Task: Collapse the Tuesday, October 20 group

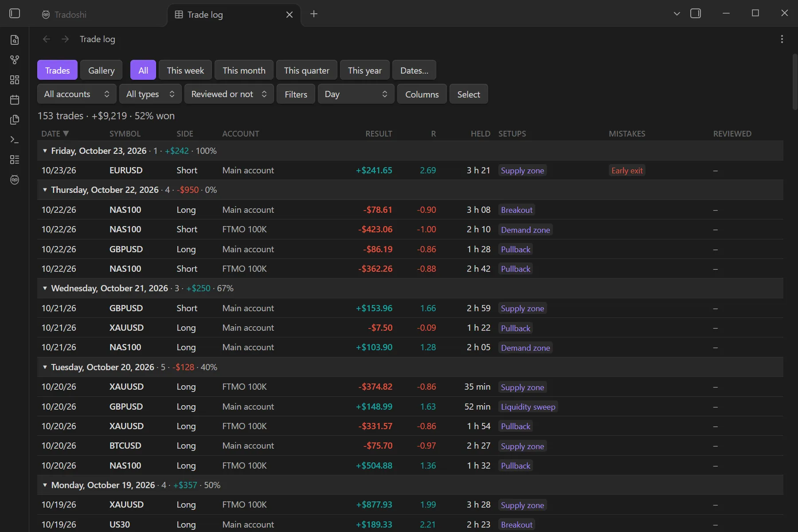Action: [45, 367]
